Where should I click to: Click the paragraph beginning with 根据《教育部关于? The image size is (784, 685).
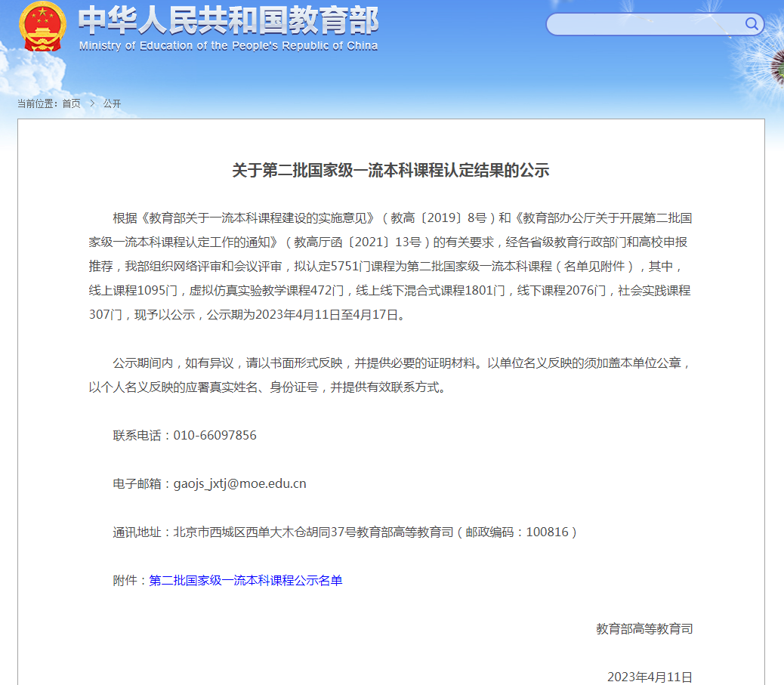390,266
